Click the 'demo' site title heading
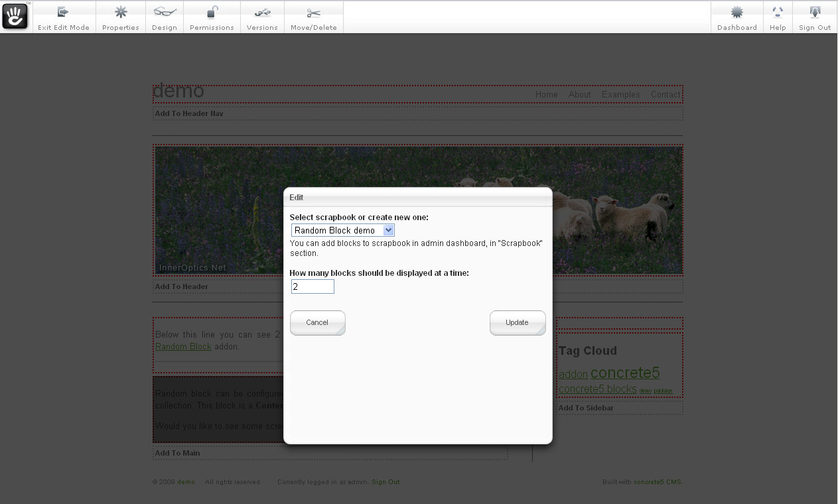Image resolution: width=838 pixels, height=504 pixels. coord(178,92)
